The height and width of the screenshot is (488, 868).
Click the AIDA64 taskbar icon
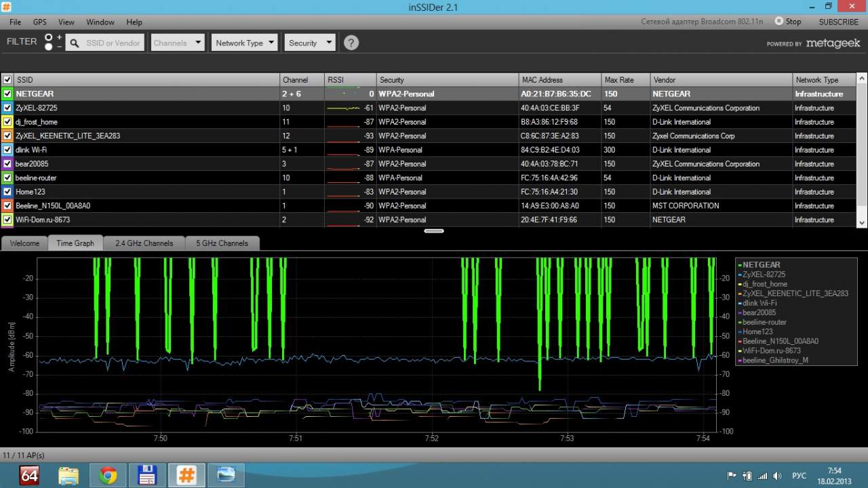tap(29, 475)
